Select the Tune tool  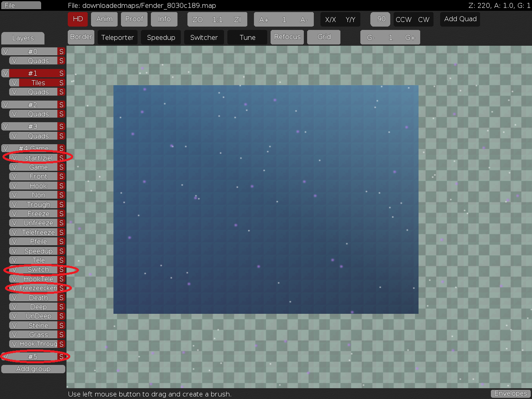pyautogui.click(x=247, y=37)
